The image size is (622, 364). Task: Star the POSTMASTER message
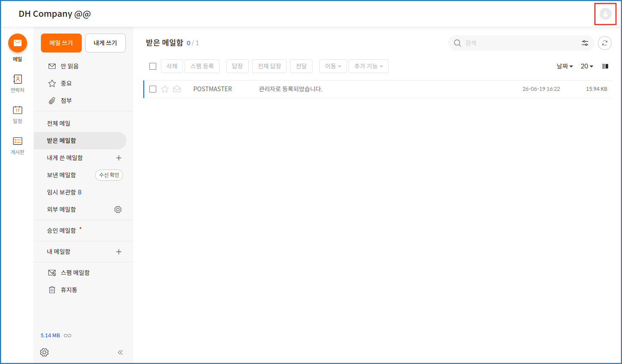pos(165,89)
